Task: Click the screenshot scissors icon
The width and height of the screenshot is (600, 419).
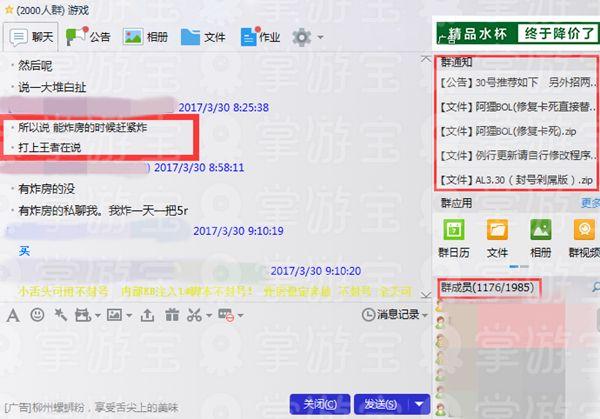Action: pos(194,315)
